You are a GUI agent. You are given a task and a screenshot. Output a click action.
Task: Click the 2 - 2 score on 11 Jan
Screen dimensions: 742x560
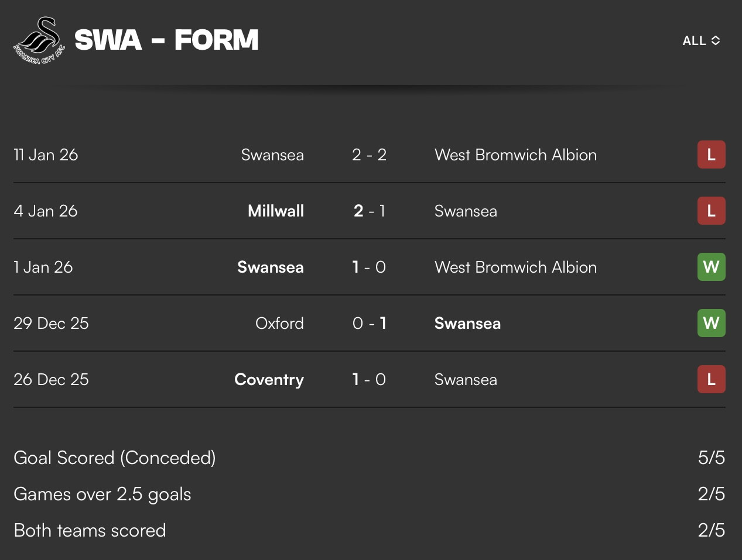coord(369,155)
